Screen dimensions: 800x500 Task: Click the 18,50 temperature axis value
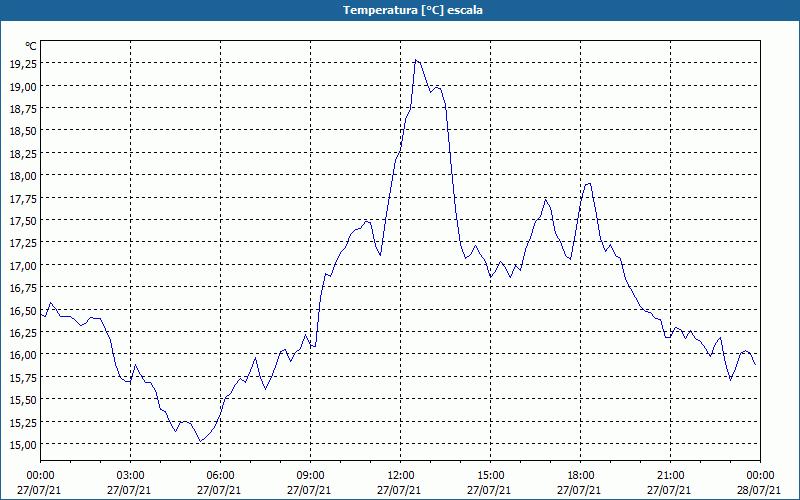tap(23, 131)
